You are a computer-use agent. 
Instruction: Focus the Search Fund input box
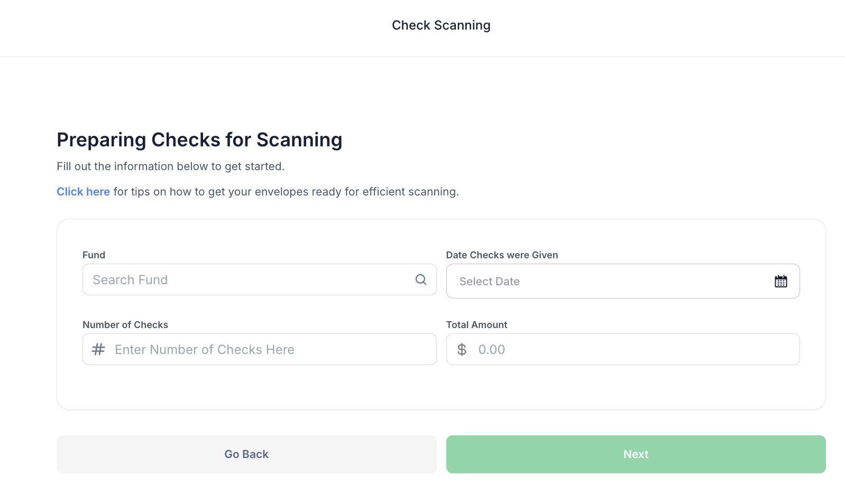[x=260, y=279]
